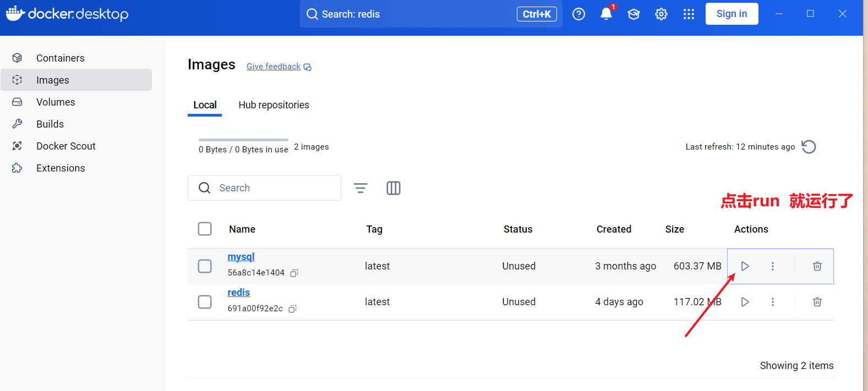Open the Learning center icon
The height and width of the screenshot is (391, 868).
[634, 14]
